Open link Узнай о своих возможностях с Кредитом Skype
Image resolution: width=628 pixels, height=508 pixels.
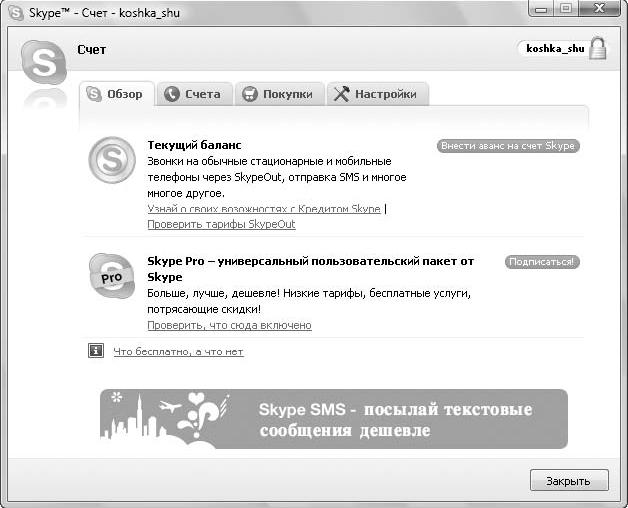264,209
